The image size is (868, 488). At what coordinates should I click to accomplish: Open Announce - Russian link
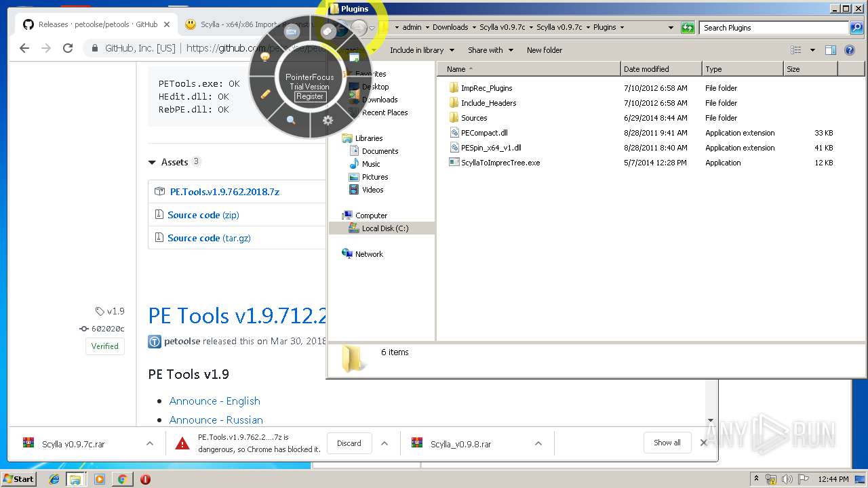[x=216, y=420]
